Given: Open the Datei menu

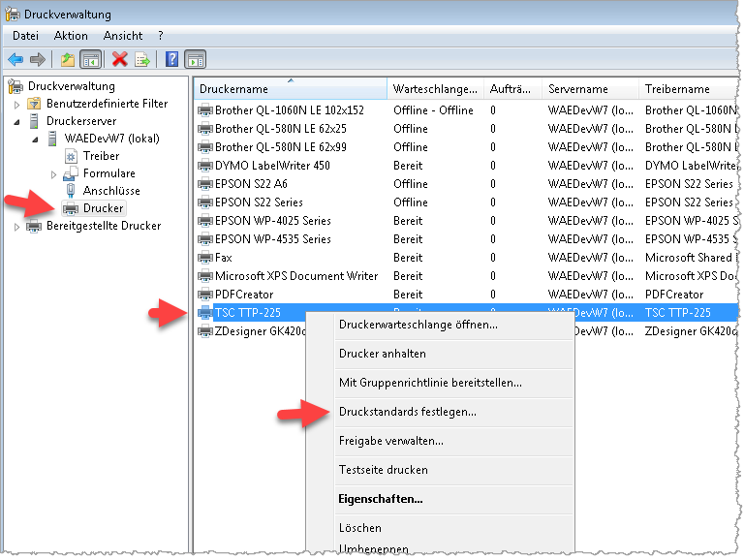Looking at the screenshot, I should coord(25,36).
